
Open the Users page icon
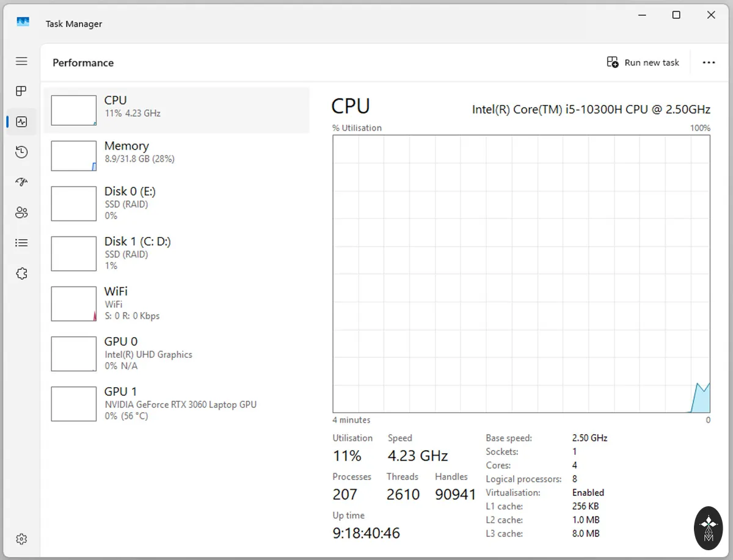click(21, 213)
